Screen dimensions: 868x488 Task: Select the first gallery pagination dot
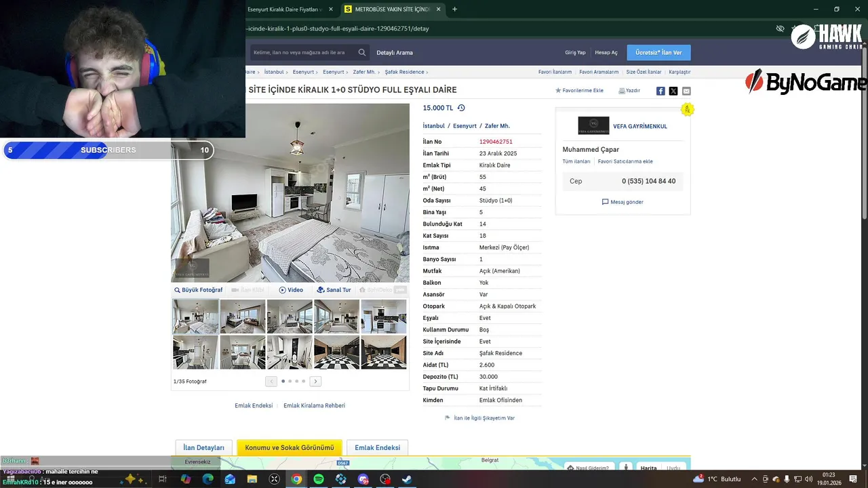(x=283, y=382)
